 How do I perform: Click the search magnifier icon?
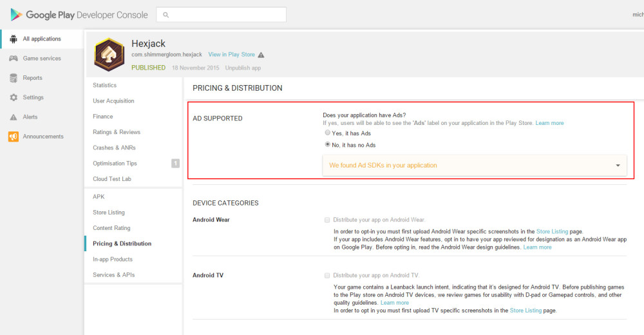click(166, 15)
